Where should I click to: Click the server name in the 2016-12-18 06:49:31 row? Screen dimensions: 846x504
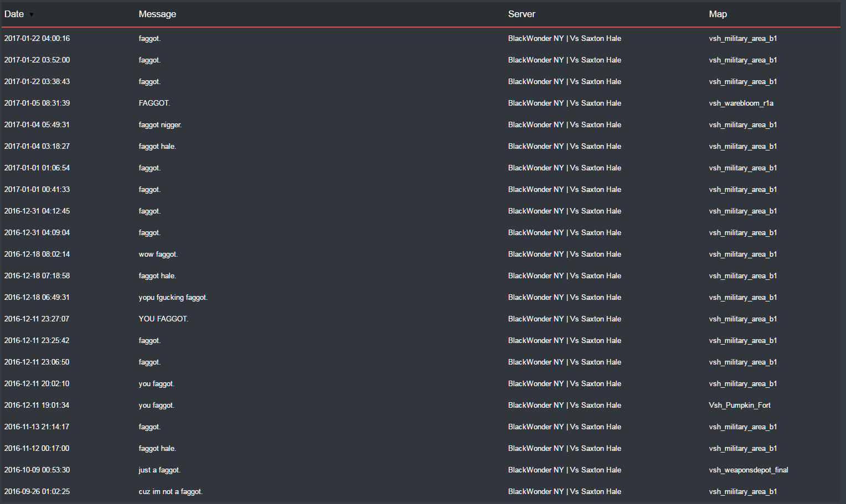564,297
